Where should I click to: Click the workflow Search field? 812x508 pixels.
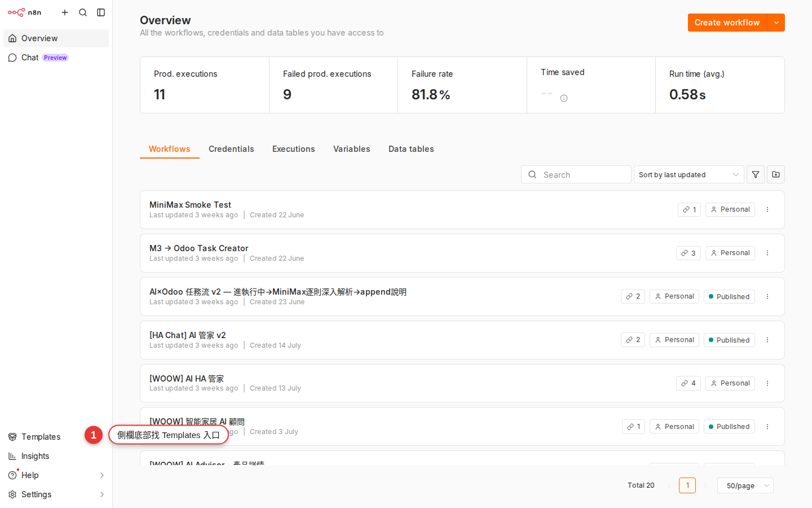[x=576, y=175]
